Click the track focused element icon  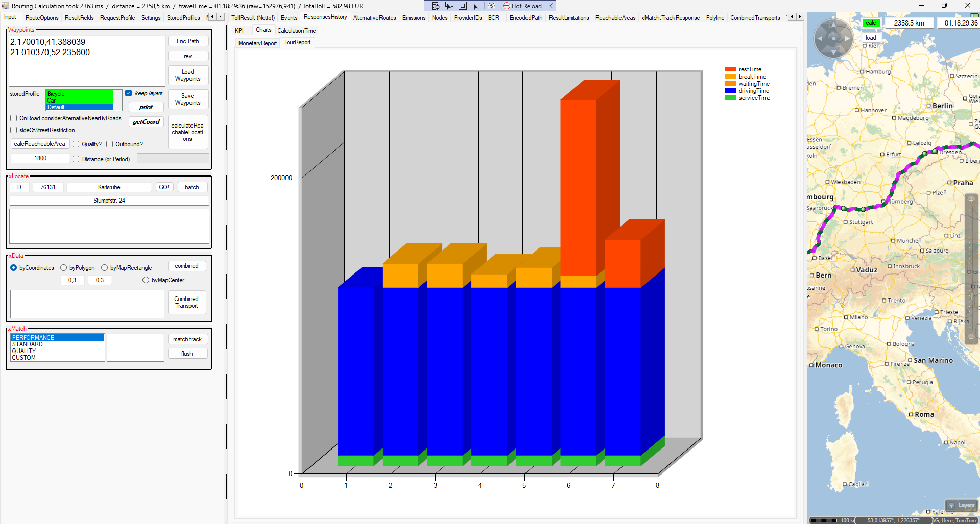point(476,6)
